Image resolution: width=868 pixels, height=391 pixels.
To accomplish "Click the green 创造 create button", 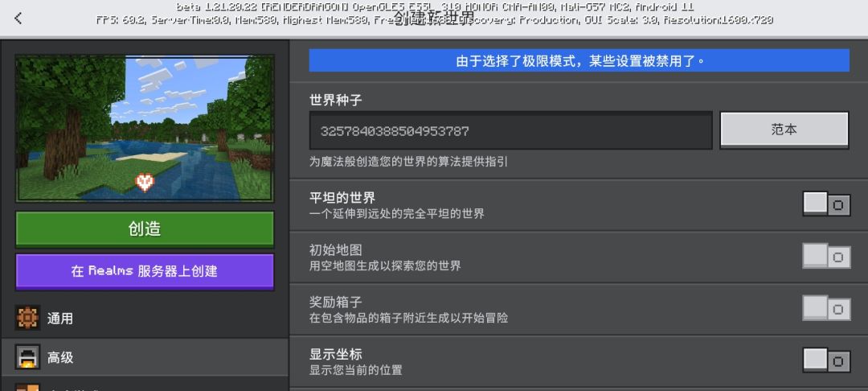I will click(145, 228).
